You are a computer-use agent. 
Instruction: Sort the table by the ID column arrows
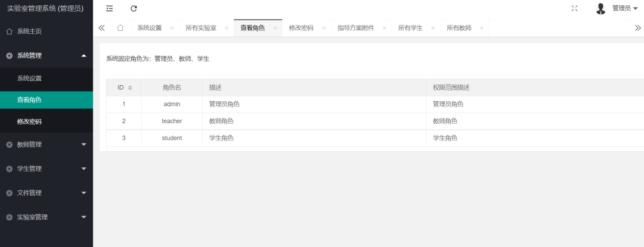click(x=130, y=87)
